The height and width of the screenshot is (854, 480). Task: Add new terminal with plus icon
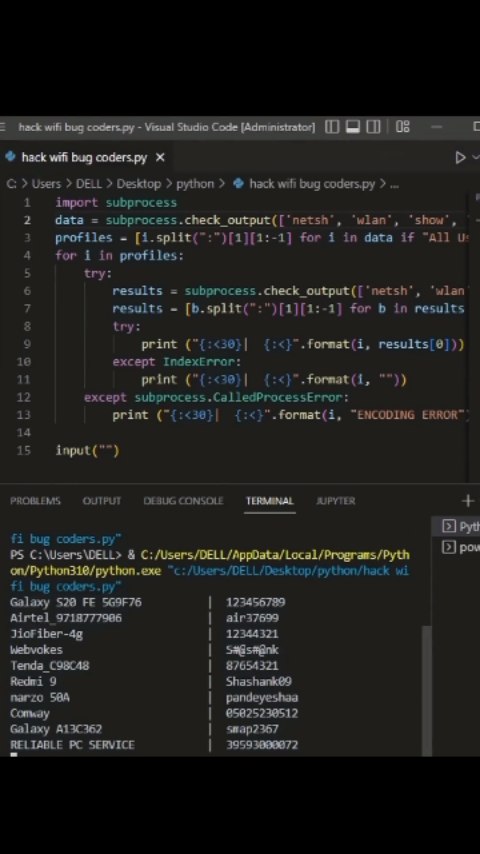point(467,501)
